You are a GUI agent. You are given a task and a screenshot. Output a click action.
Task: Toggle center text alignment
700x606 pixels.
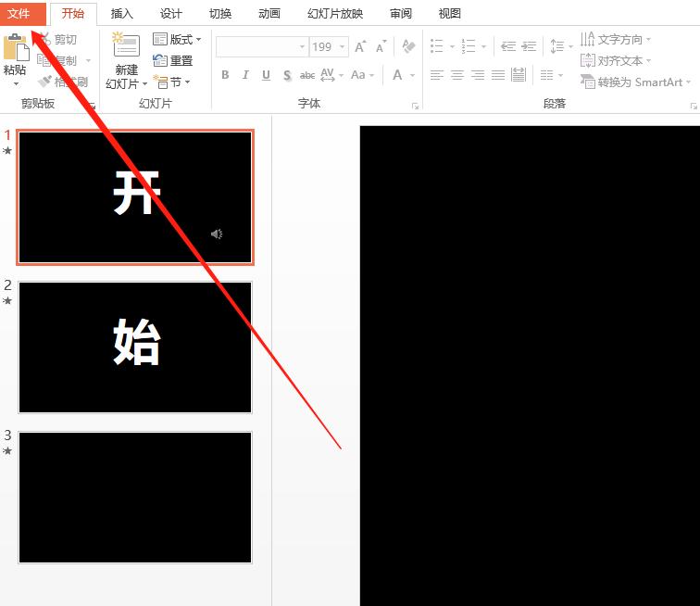[457, 75]
